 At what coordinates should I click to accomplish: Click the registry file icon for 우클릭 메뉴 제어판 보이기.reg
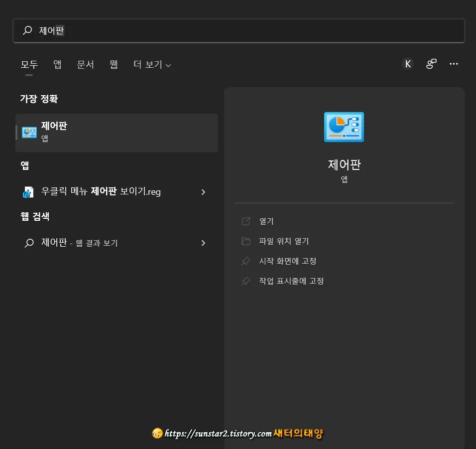(28, 192)
